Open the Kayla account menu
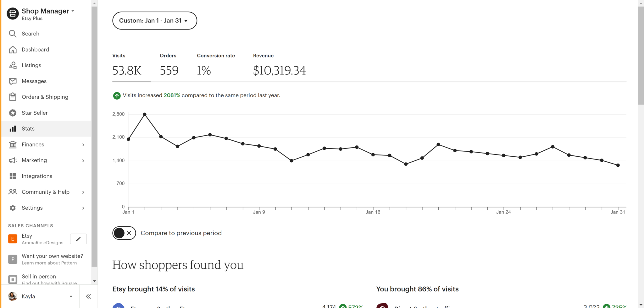The height and width of the screenshot is (308, 644). tap(40, 296)
